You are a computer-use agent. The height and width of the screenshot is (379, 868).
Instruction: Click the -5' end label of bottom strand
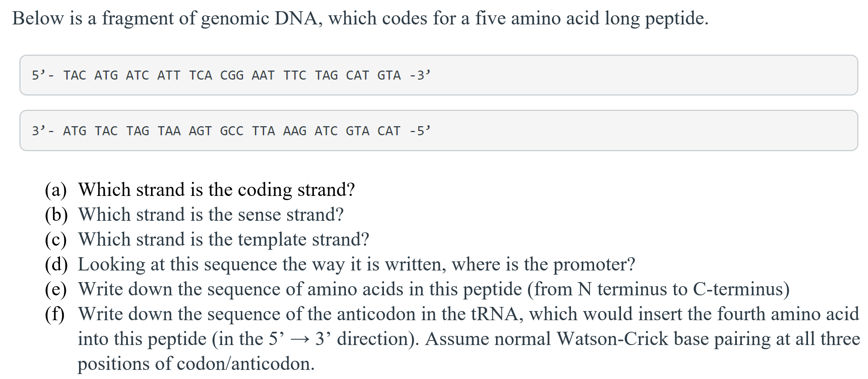coord(420,130)
